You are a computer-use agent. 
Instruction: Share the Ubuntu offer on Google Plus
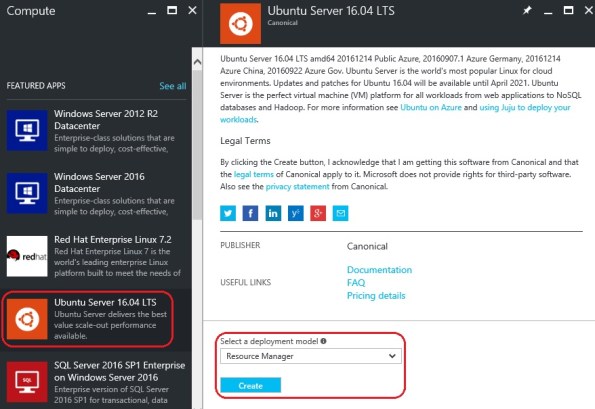click(x=318, y=213)
